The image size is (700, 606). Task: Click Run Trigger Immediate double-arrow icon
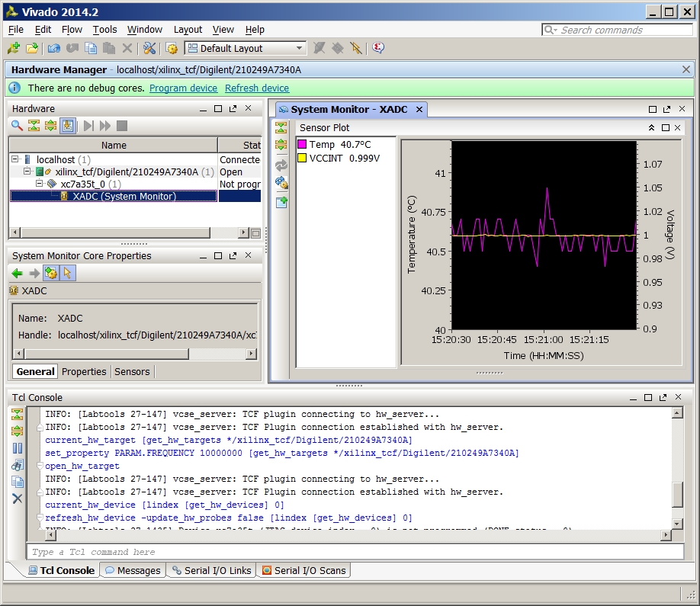105,126
